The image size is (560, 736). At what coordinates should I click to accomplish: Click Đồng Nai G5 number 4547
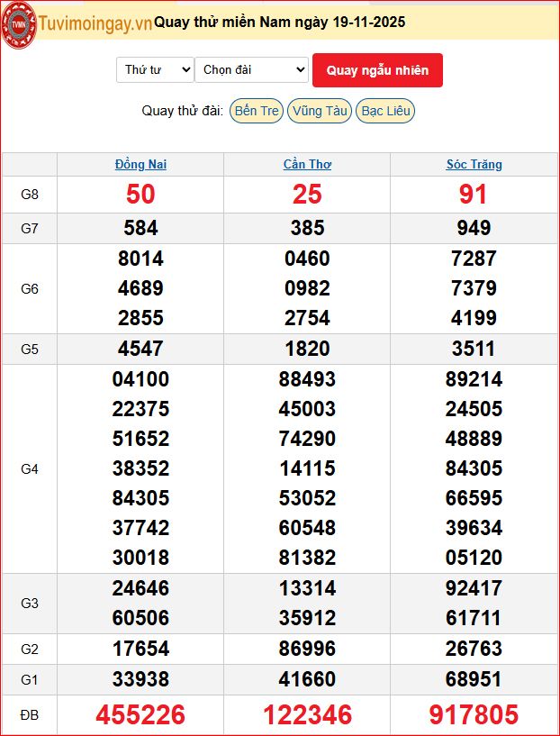(x=140, y=349)
